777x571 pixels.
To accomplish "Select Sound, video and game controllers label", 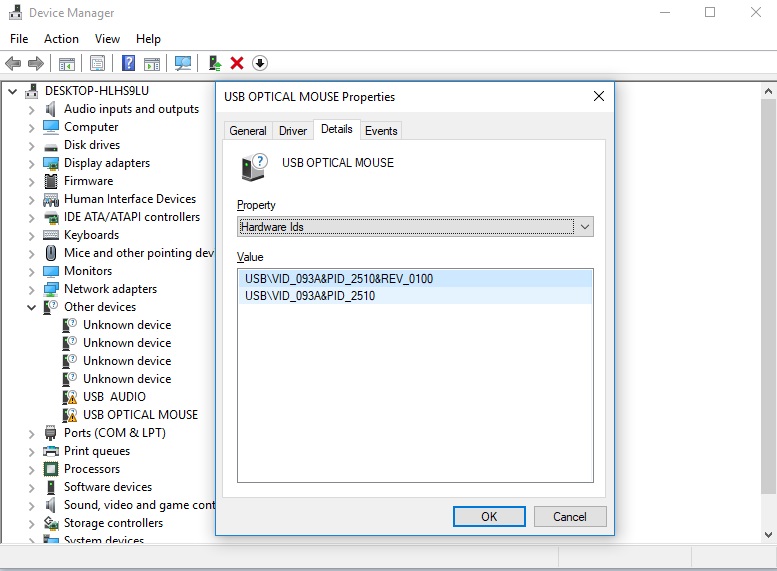I will point(139,505).
